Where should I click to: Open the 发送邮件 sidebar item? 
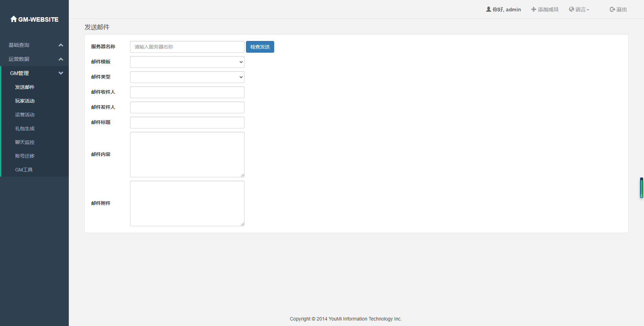point(25,87)
